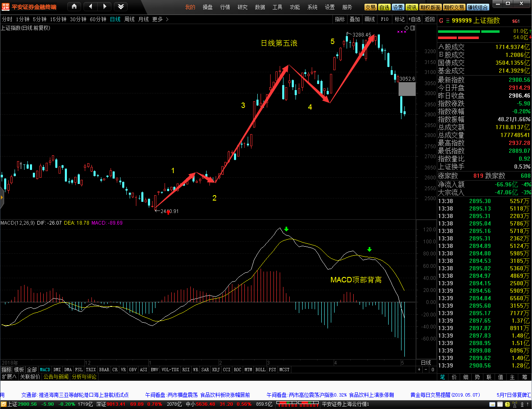Click the 期权交易 button

click(454, 7)
